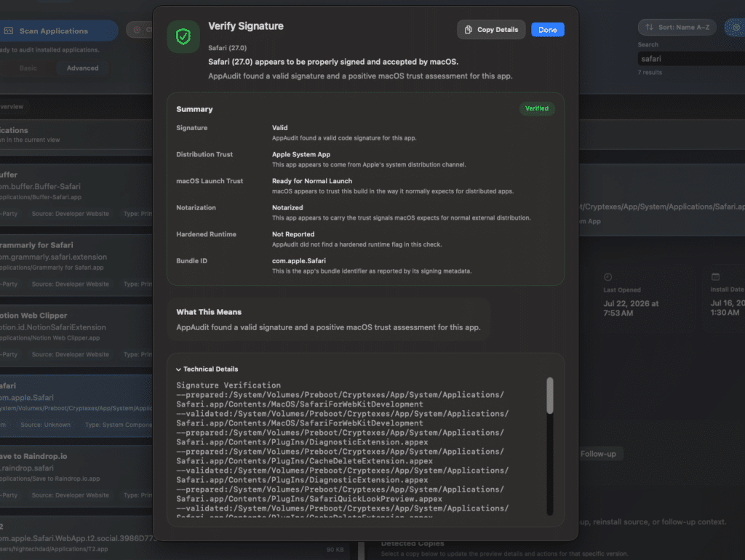
Task: Select the Save to Raindrop.io row
Action: [x=76, y=476]
